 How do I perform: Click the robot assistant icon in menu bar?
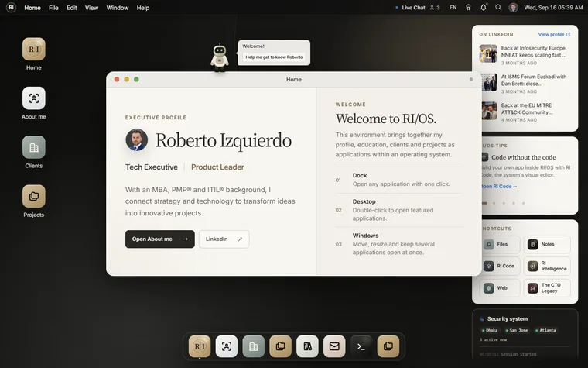[468, 7]
